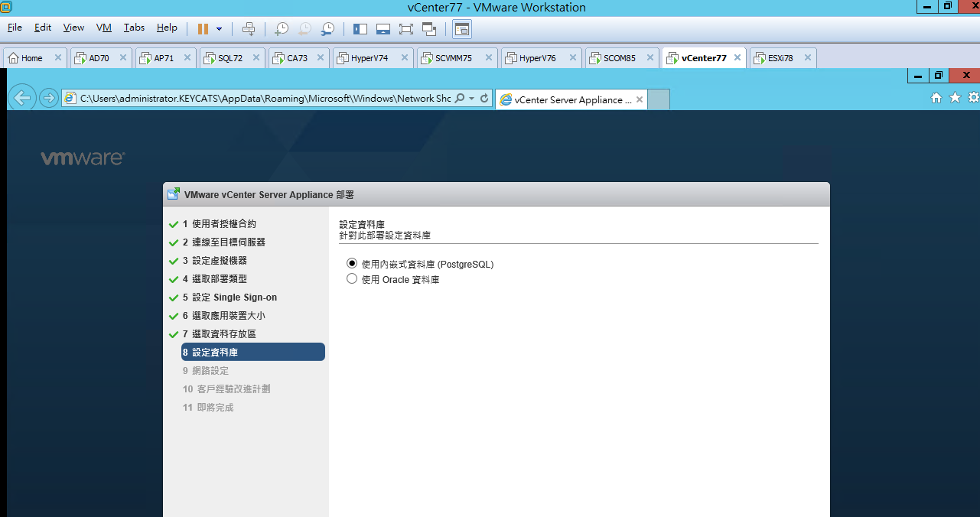The image size is (980, 517).
Task: Pause the virtual machine
Action: click(203, 28)
